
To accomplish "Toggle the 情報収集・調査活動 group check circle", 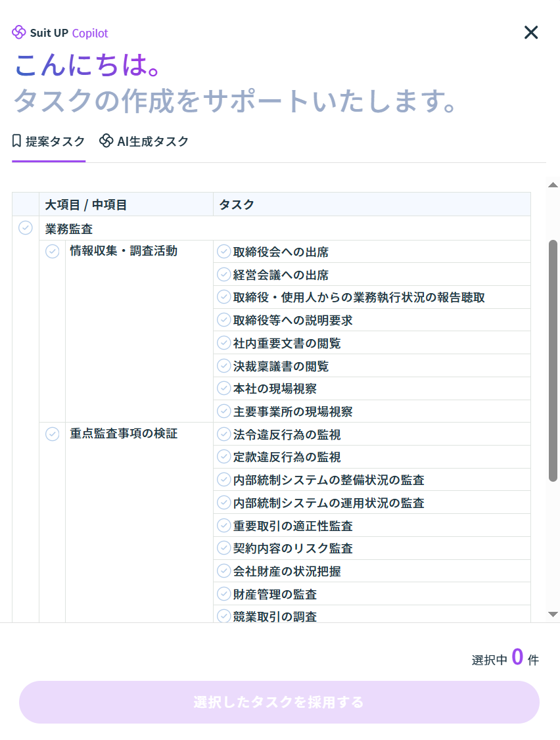I will point(52,252).
